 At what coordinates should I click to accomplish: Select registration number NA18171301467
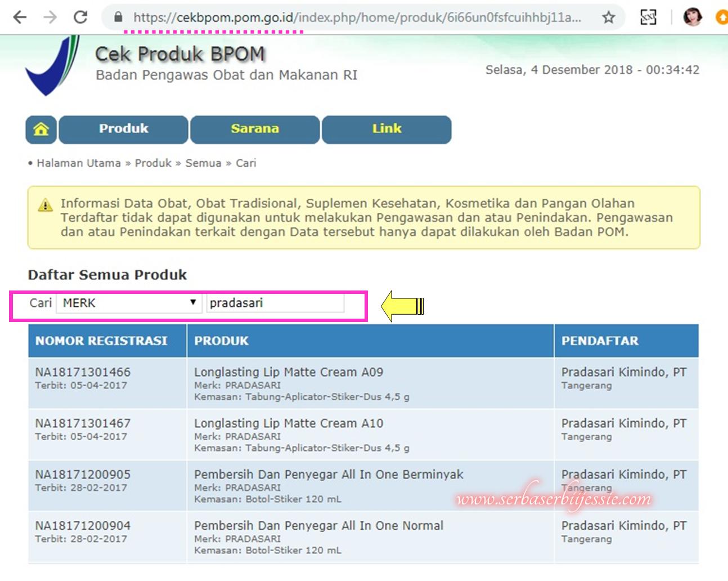83,423
